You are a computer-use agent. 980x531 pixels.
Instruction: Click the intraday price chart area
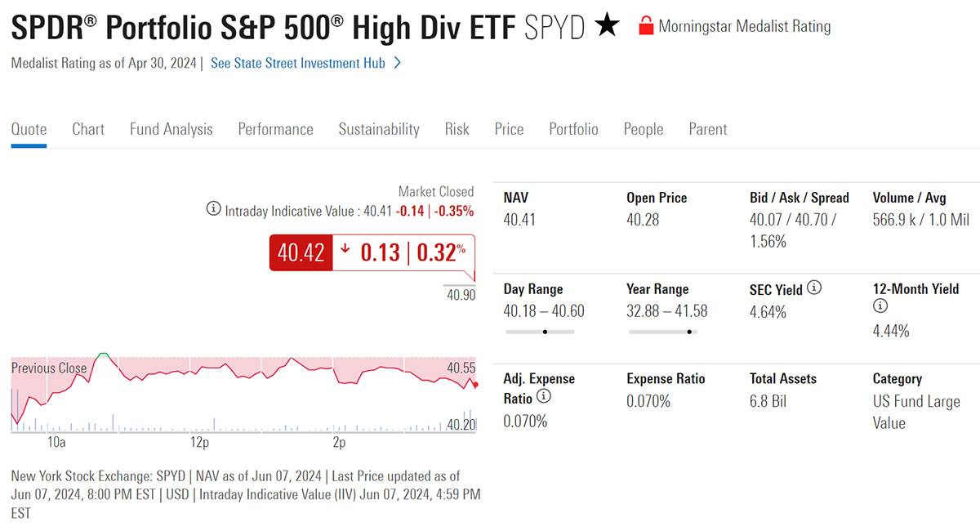point(245,392)
